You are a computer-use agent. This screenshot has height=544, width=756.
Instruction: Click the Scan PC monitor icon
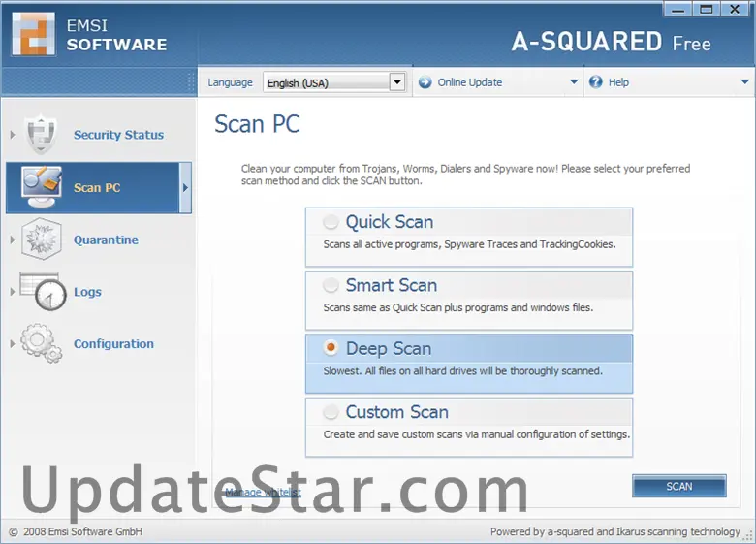(x=42, y=187)
